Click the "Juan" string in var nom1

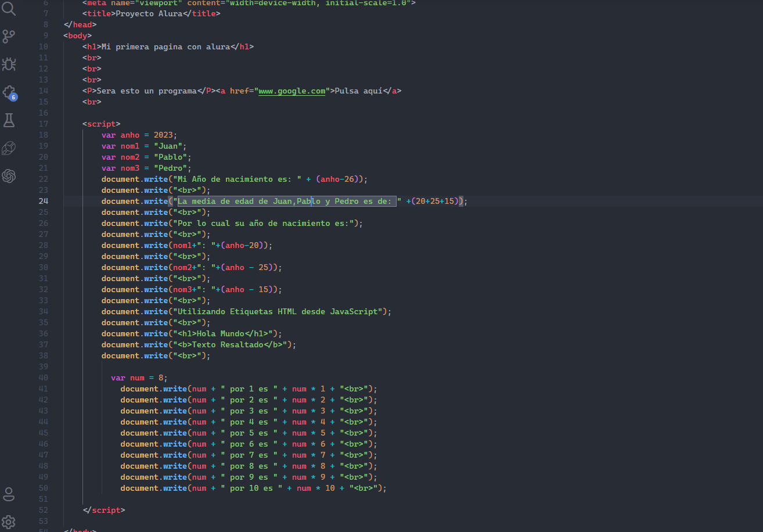click(x=168, y=146)
